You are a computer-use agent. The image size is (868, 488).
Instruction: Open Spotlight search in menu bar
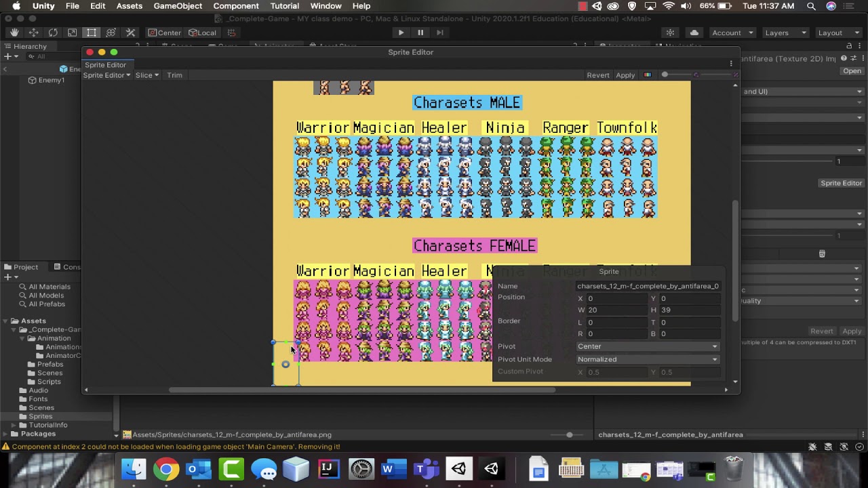coord(811,6)
